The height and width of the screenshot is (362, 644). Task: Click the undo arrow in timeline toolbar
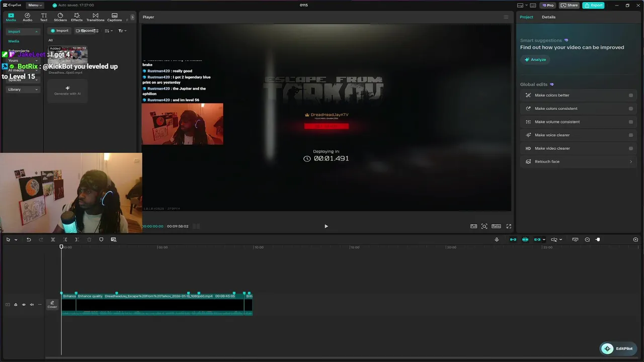coord(29,239)
